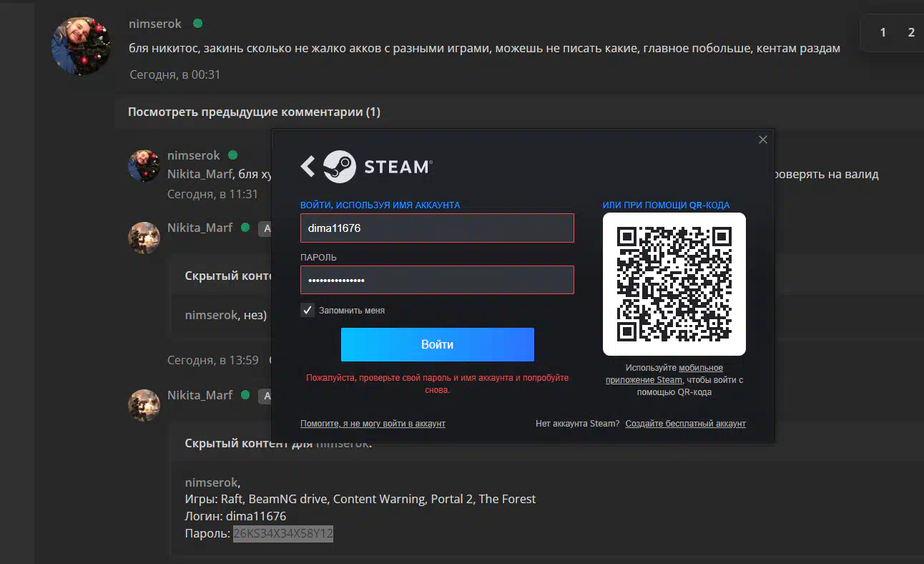Viewport: 924px width, 564px height.
Task: Open nimserok's profile from the top comment username
Action: [x=155, y=24]
